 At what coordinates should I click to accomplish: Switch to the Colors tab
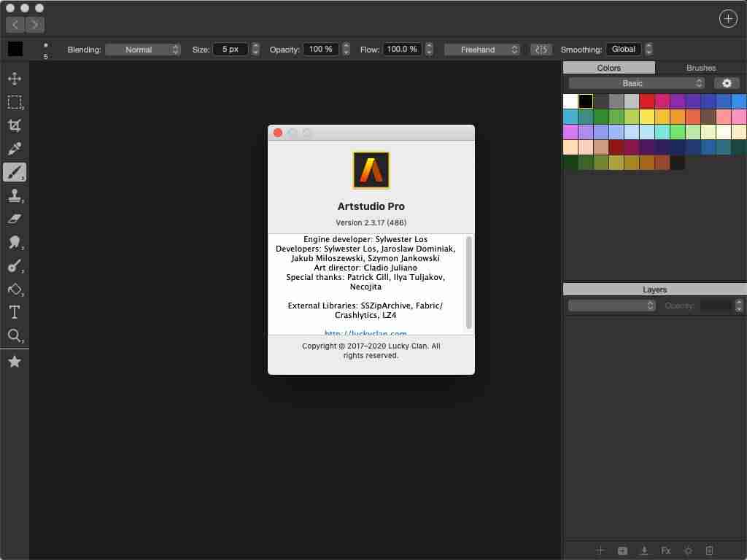609,68
